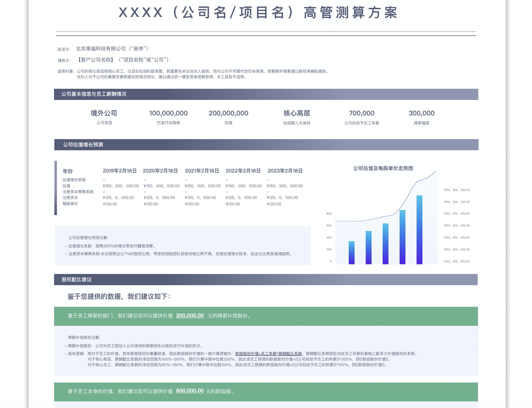Click chart title 公司估值及每股单价走势图

(383, 168)
